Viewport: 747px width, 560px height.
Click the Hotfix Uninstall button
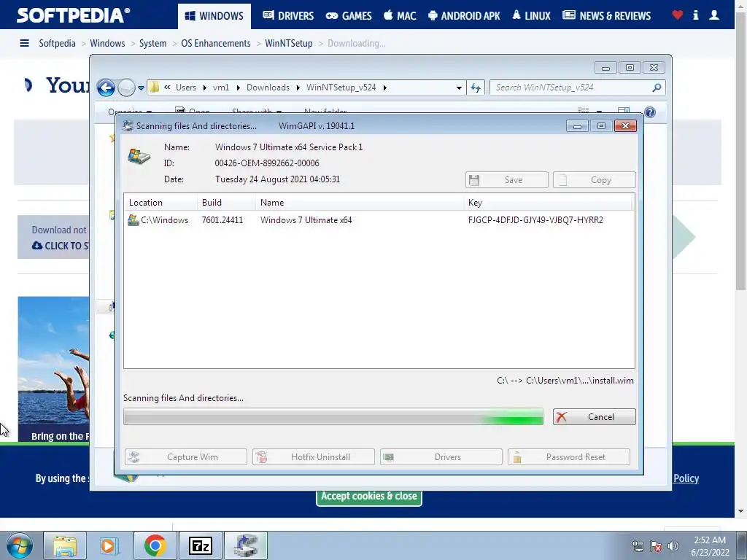314,457
